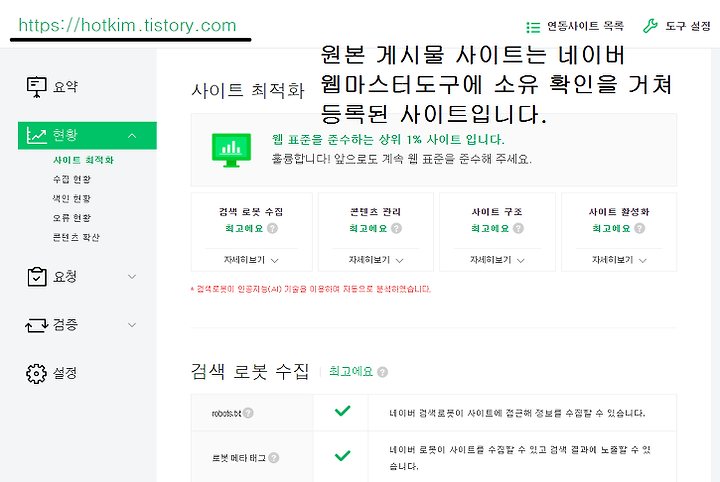Click 최고예요 rating under 검색 로봇 수집 card
This screenshot has width=720, height=482.
click(x=244, y=228)
